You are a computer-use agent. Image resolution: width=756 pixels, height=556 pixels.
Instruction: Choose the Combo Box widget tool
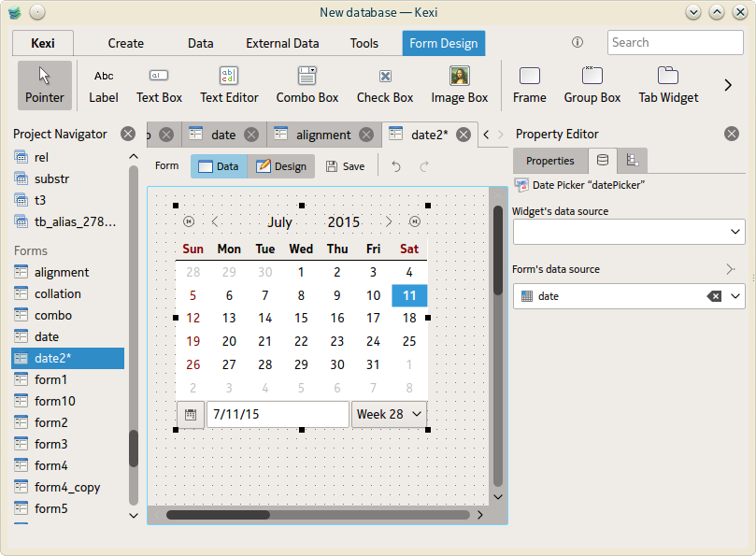coord(307,85)
